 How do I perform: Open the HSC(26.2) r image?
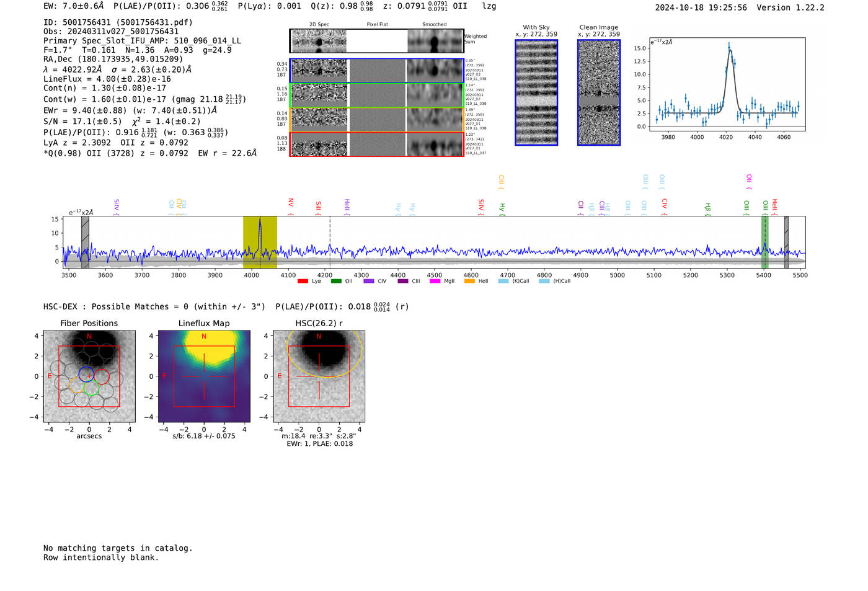tap(319, 376)
